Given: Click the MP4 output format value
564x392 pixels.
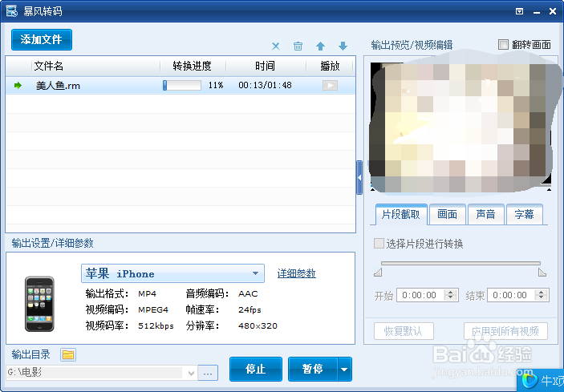Looking at the screenshot, I should tap(147, 294).
